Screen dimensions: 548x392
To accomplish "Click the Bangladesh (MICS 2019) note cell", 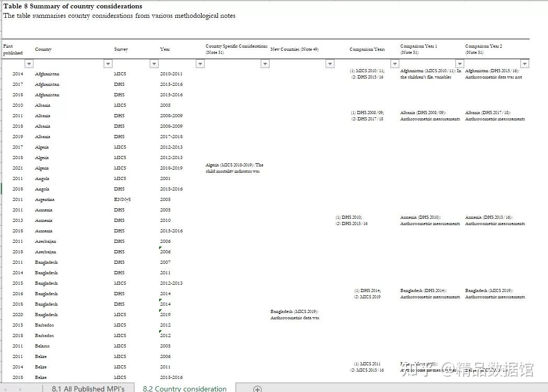I will click(x=295, y=314).
